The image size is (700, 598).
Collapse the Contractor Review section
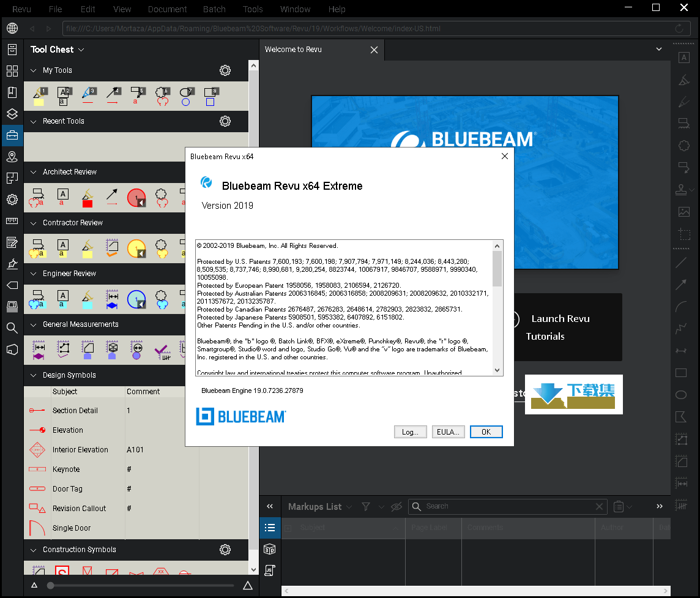pyautogui.click(x=33, y=223)
